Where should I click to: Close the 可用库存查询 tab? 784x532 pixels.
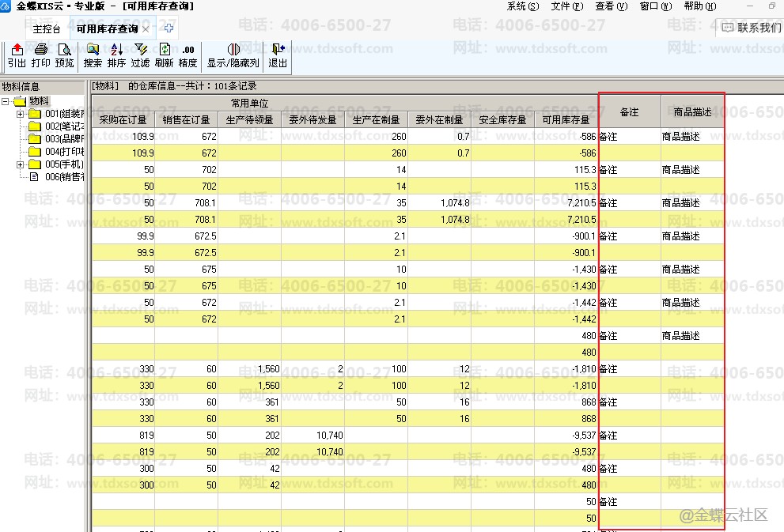146,29
